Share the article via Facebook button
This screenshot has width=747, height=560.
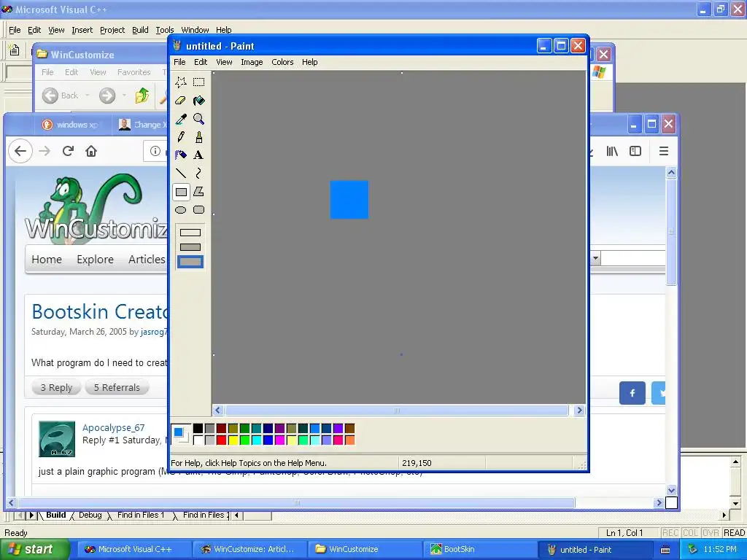tap(632, 393)
